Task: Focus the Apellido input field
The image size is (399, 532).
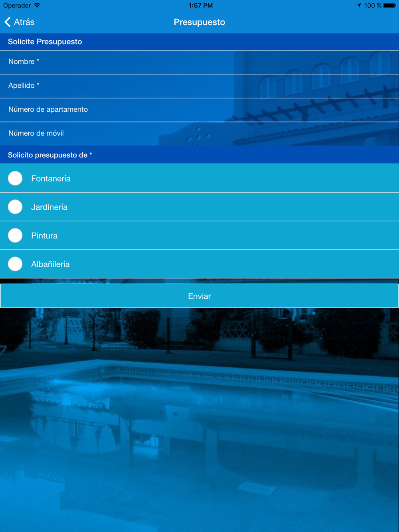Action: pos(199,86)
